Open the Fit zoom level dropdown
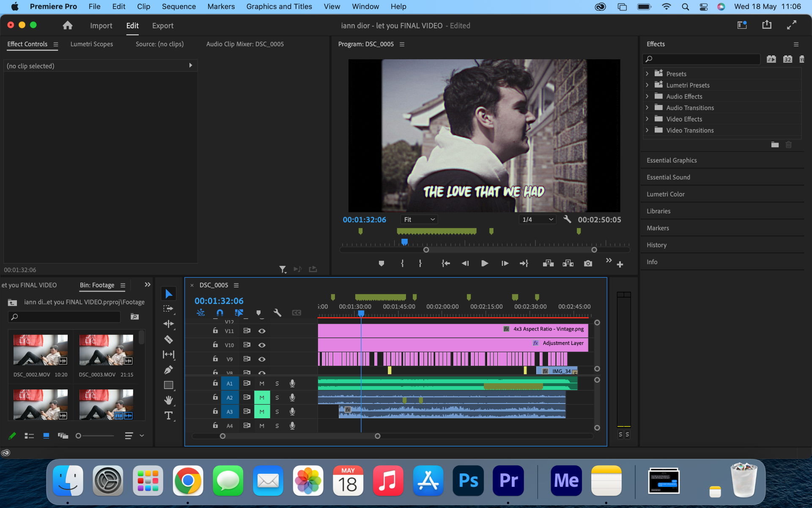 419,219
